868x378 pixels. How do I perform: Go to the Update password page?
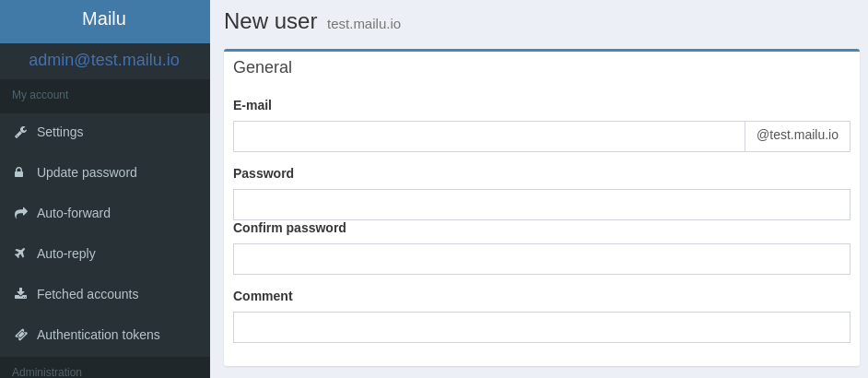click(87, 172)
